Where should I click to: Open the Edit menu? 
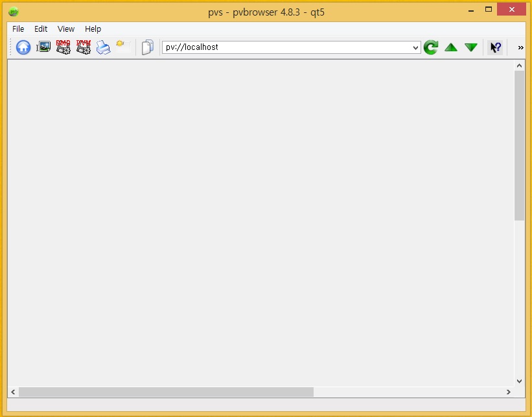coord(41,29)
